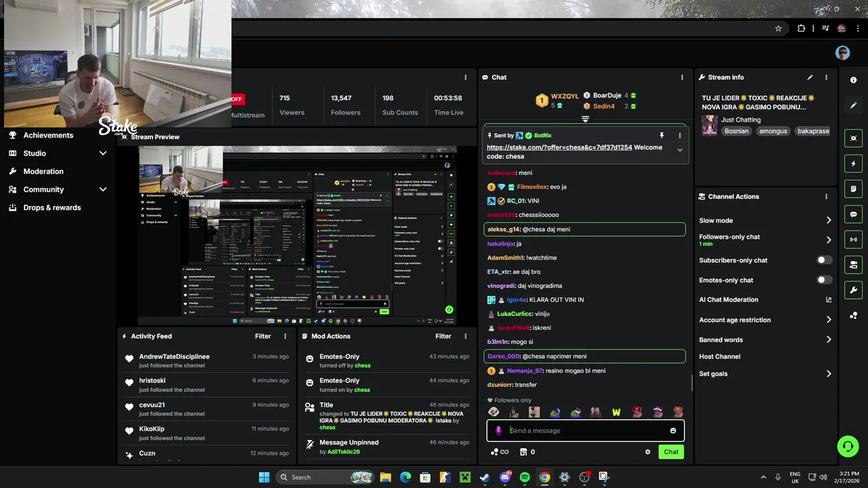Toggle Subscribers-only chat switch

(x=824, y=260)
